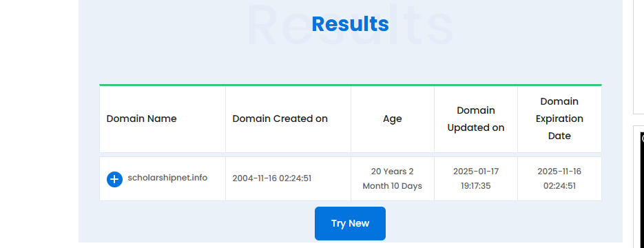The width and height of the screenshot is (644, 248).
Task: Click the white sidebar box at upper right
Action: [638, 56]
